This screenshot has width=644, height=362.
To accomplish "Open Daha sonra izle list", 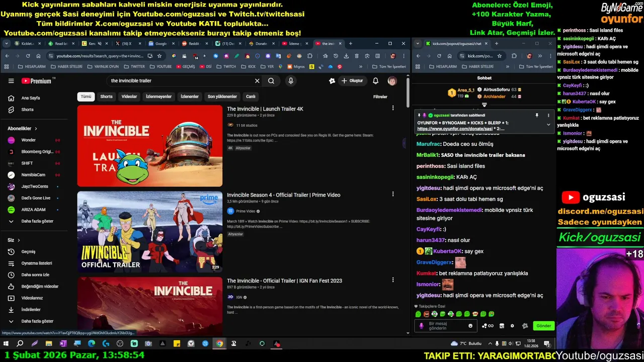I will [35, 275].
